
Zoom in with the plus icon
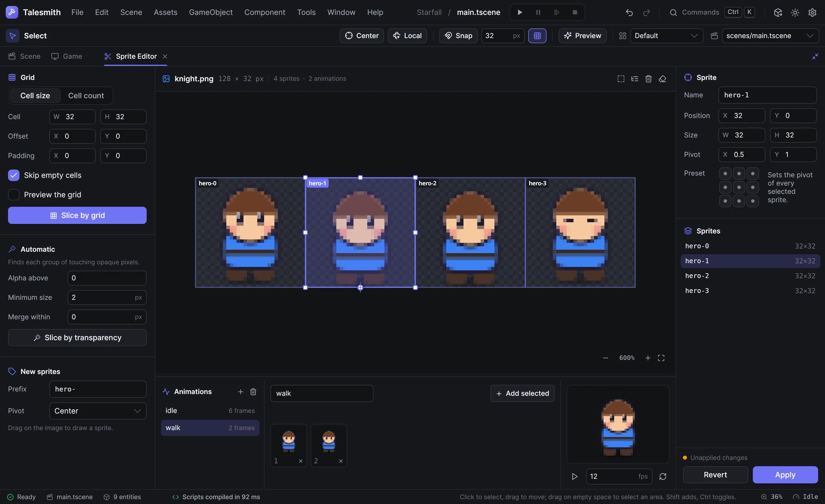[x=648, y=358]
